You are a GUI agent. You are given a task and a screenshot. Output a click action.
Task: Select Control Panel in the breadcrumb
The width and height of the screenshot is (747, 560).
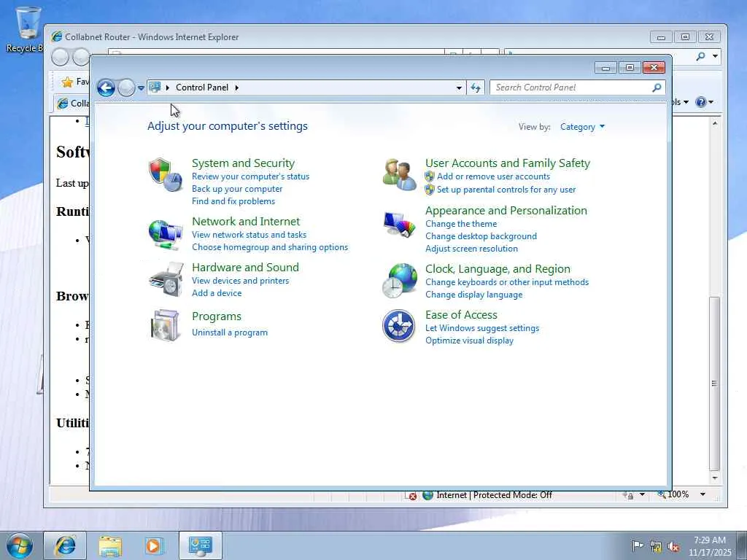coord(202,87)
